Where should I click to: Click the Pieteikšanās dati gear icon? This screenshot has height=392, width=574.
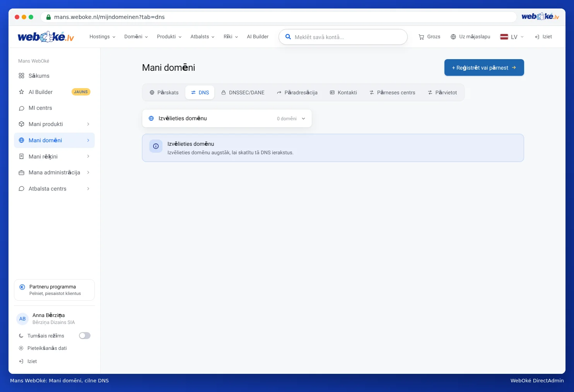[x=21, y=348]
